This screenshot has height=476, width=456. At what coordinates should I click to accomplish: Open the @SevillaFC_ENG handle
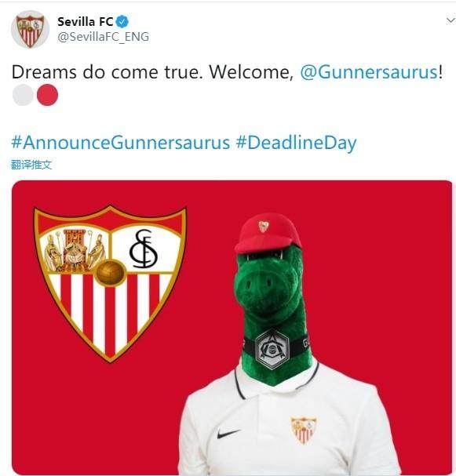[x=104, y=37]
